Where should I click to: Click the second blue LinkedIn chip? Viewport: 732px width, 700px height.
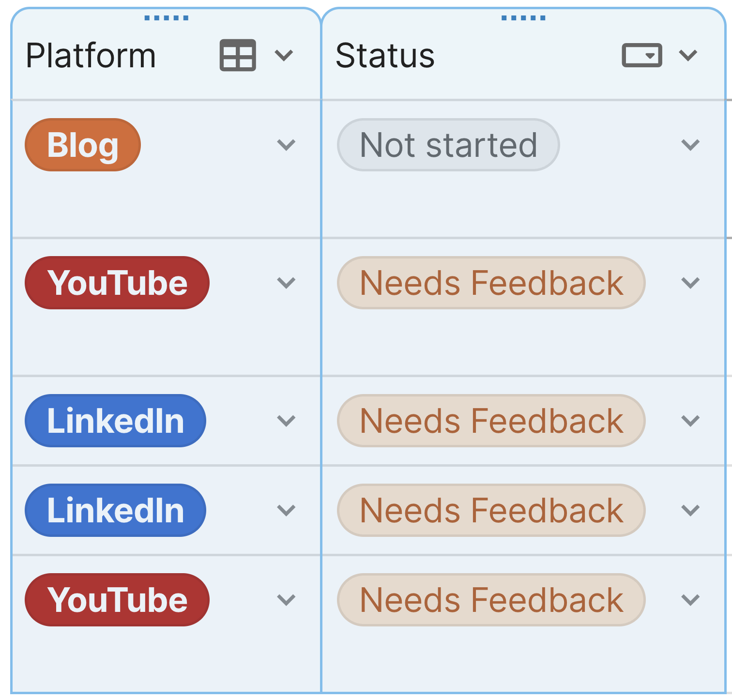click(115, 510)
